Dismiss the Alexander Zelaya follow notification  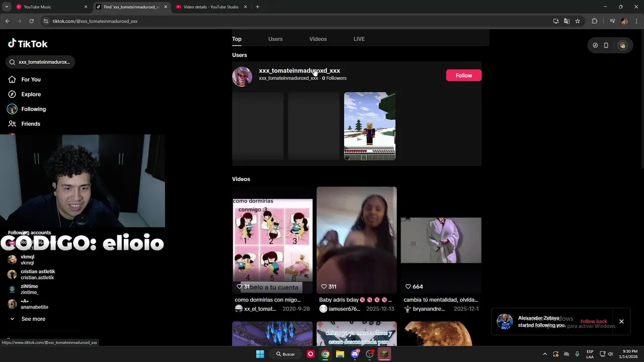click(621, 321)
